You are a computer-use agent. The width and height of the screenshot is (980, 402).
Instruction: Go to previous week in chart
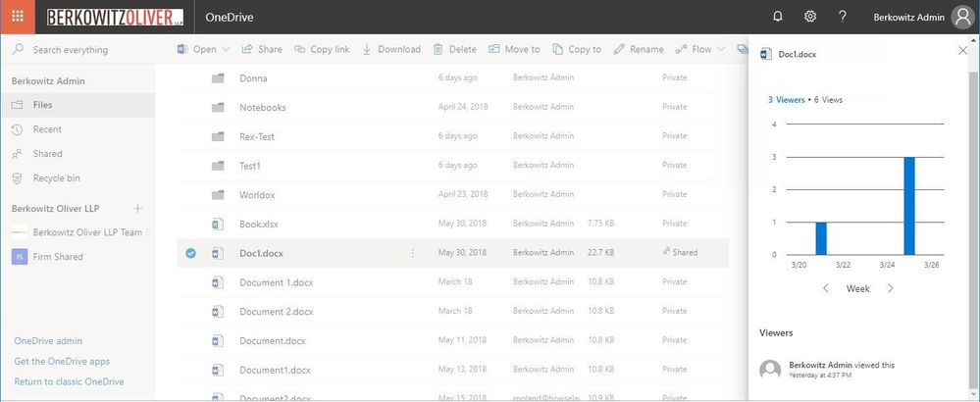pos(826,288)
